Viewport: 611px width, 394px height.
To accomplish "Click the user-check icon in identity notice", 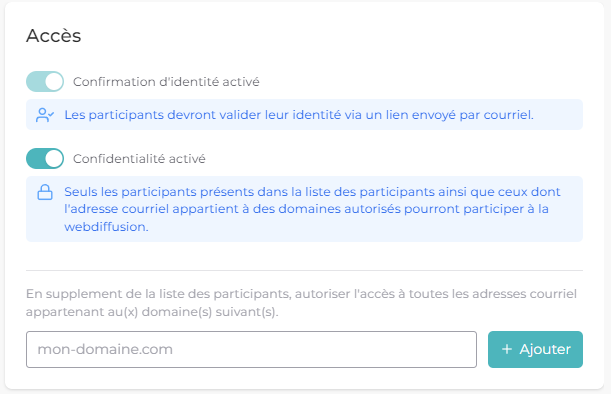I will [45, 115].
